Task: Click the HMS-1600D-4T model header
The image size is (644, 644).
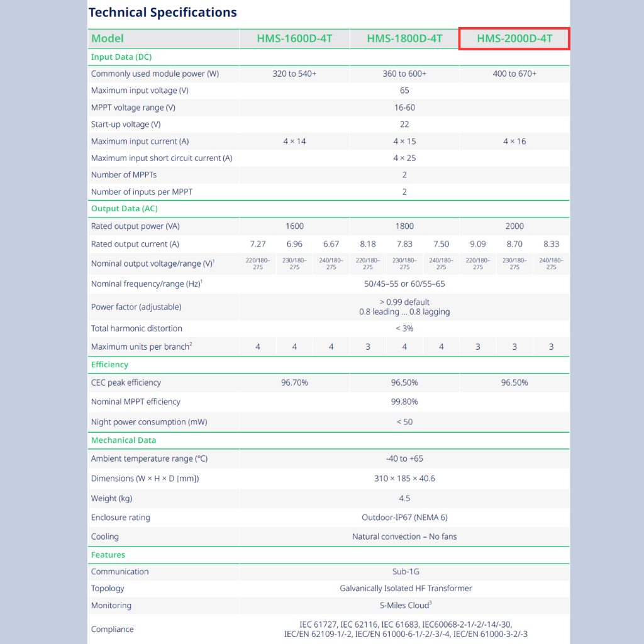Action: [294, 38]
